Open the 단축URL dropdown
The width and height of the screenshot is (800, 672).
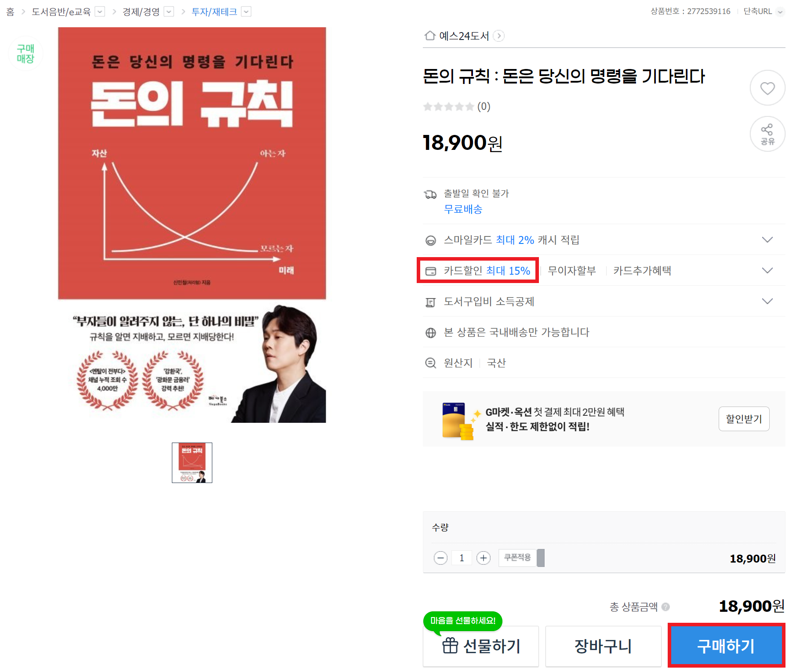point(780,12)
